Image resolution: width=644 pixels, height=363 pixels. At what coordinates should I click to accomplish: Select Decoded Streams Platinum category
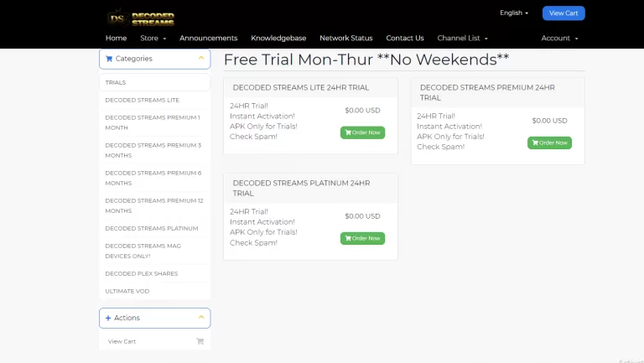click(155, 228)
